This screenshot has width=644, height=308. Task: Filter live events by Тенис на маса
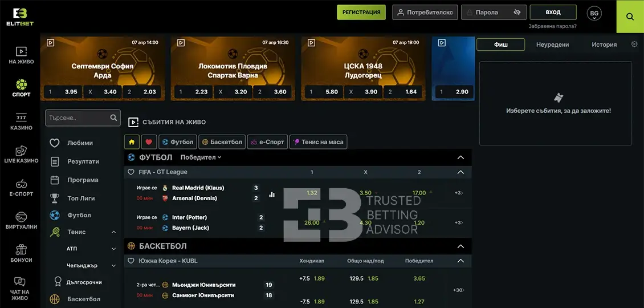(319, 142)
